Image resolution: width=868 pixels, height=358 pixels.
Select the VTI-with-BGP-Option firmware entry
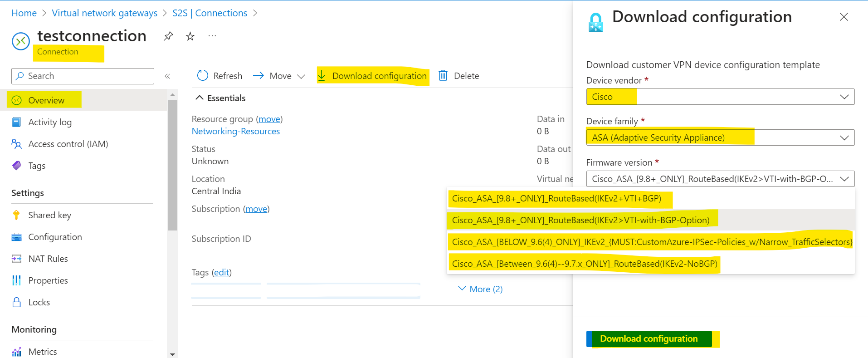click(x=651, y=220)
